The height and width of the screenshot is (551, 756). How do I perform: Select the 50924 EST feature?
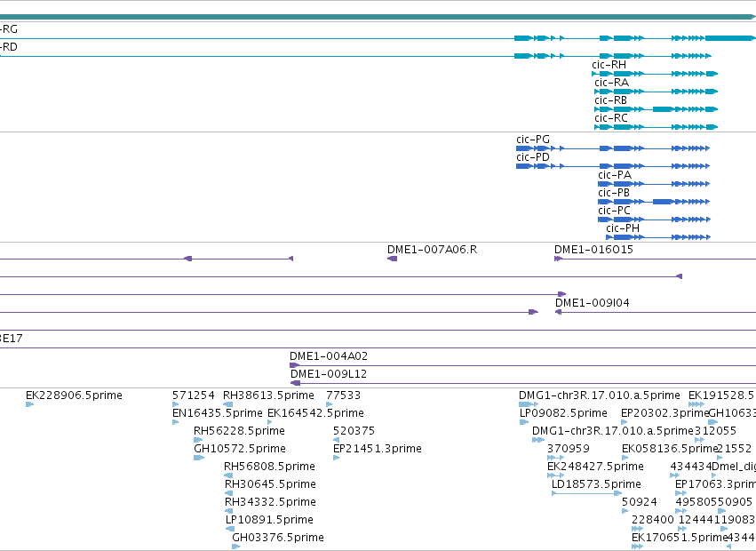tap(625, 511)
